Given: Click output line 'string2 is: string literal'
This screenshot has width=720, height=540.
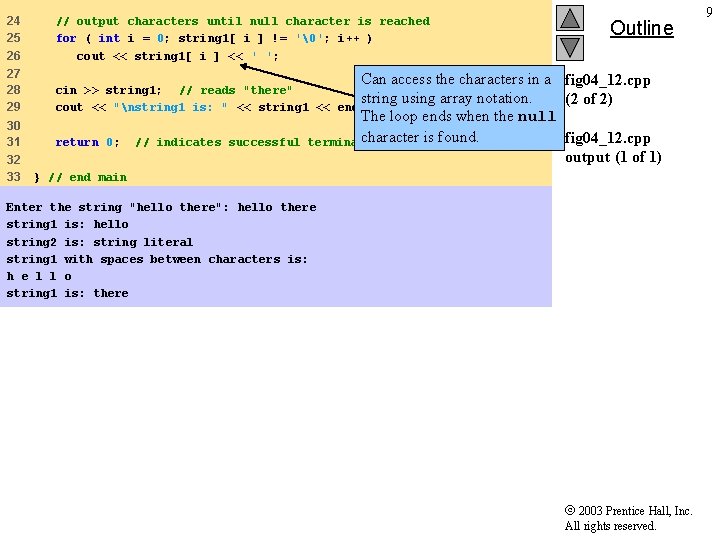Looking at the screenshot, I should click(99, 242).
